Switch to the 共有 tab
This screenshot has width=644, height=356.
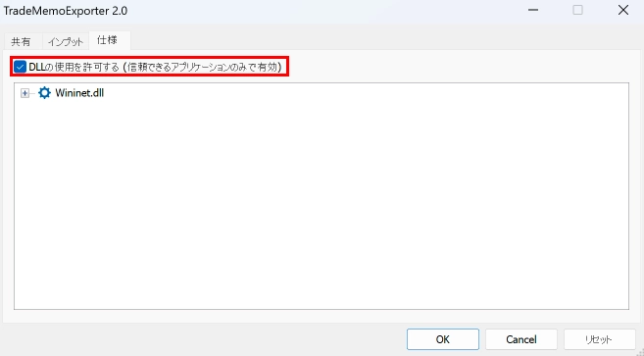[x=21, y=41]
